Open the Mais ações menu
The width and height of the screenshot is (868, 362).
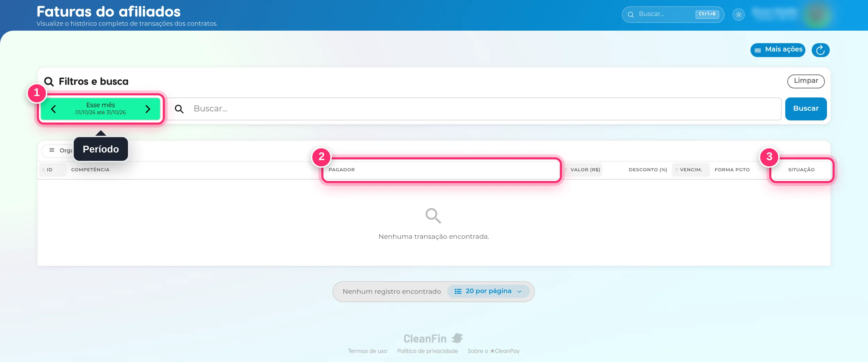(778, 50)
